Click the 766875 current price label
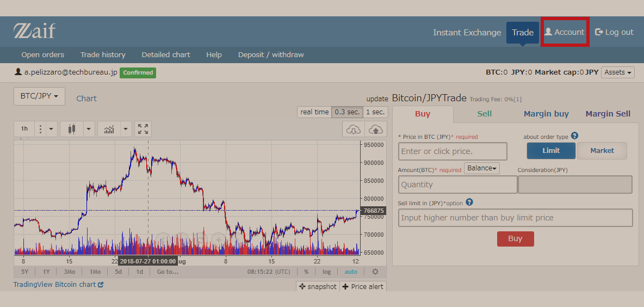The image size is (644, 307). pos(373,211)
